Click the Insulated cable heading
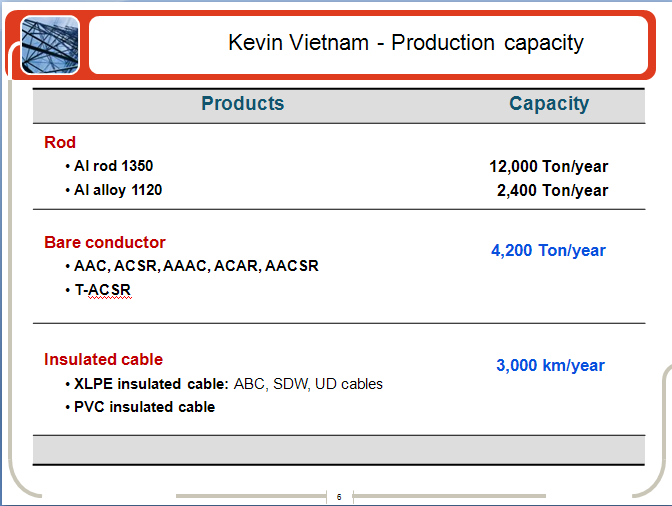The width and height of the screenshot is (672, 506). coord(103,359)
